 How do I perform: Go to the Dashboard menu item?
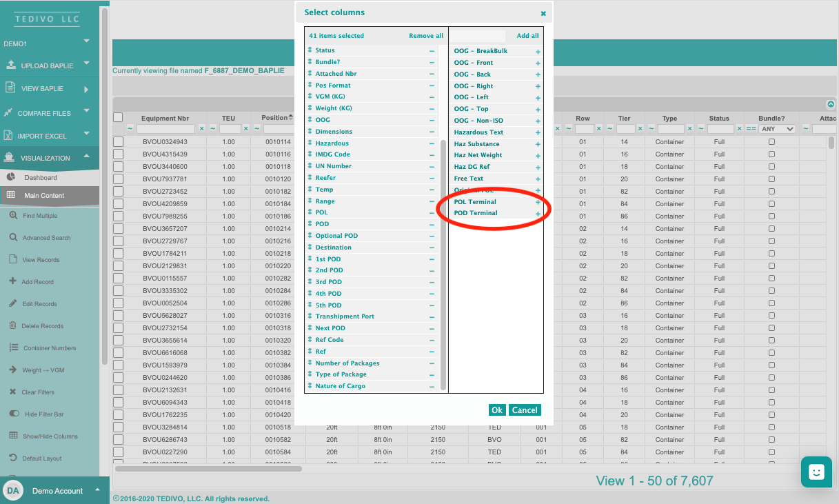pos(41,178)
